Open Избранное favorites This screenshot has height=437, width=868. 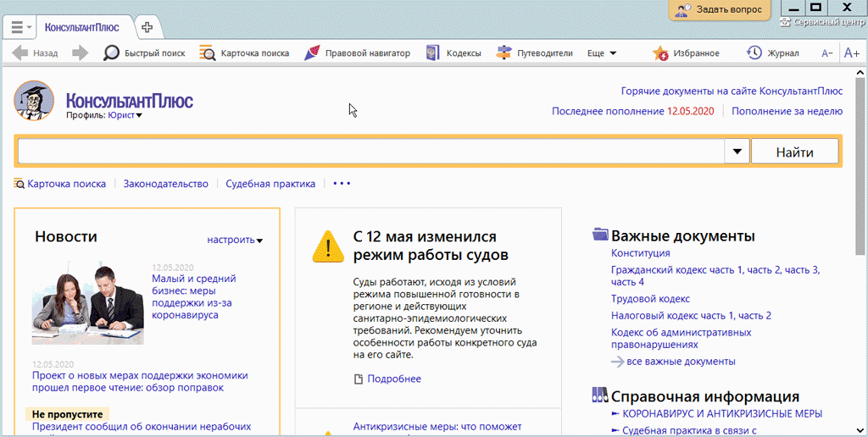685,53
